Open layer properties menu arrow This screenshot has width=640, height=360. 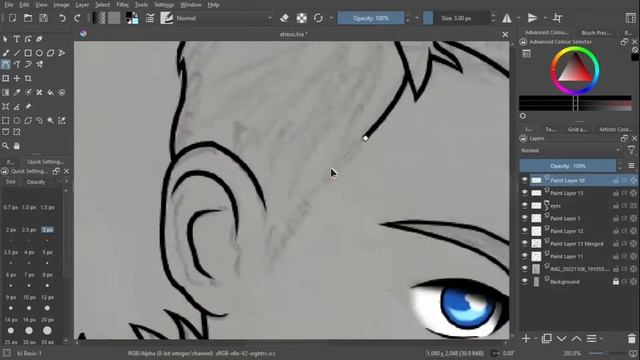601,339
